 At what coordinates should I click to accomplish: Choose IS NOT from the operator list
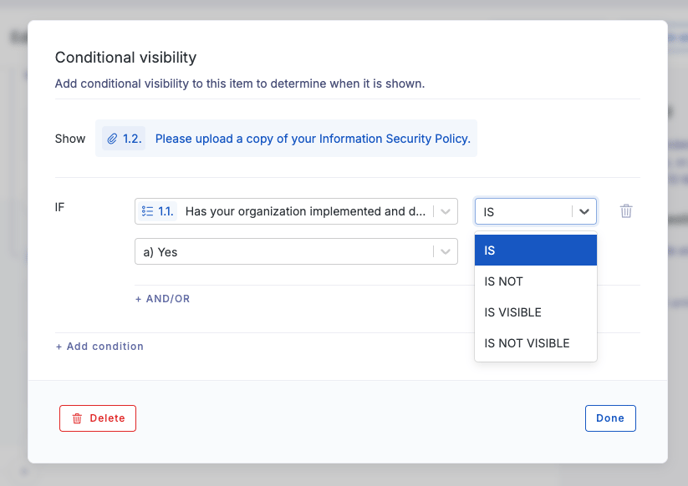pos(536,281)
